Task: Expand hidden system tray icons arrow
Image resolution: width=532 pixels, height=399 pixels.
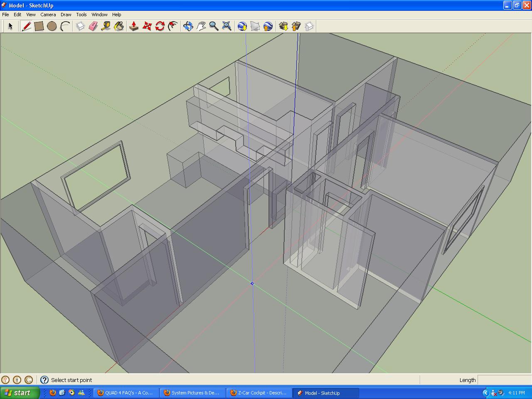Action: [x=485, y=393]
